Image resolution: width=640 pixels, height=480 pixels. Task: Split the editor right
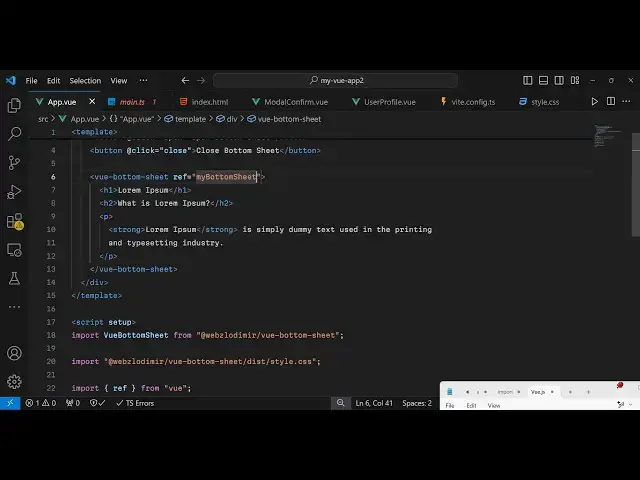click(611, 101)
